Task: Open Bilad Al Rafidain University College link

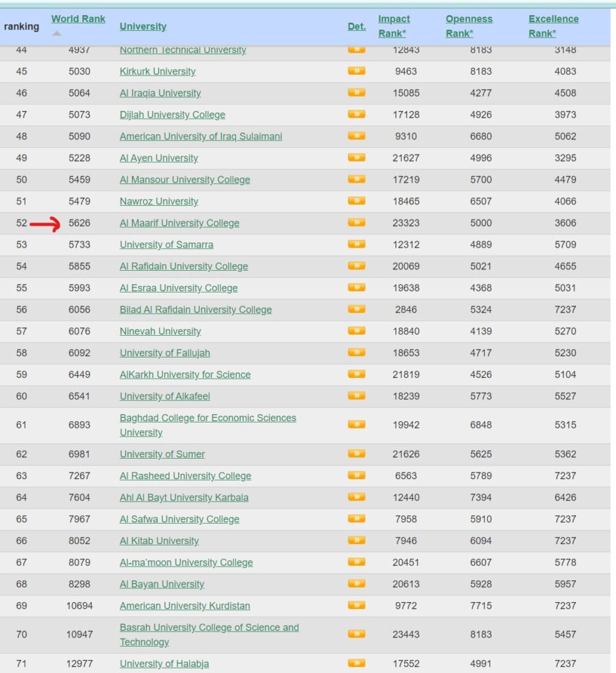Action: (196, 310)
